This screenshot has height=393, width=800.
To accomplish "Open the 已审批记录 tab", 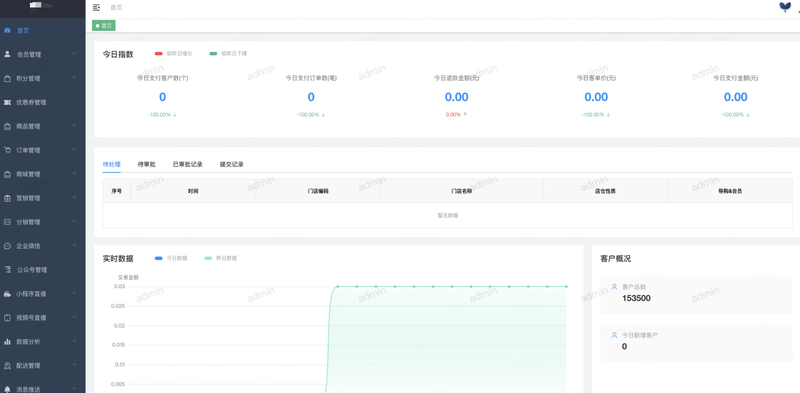I will (x=188, y=164).
